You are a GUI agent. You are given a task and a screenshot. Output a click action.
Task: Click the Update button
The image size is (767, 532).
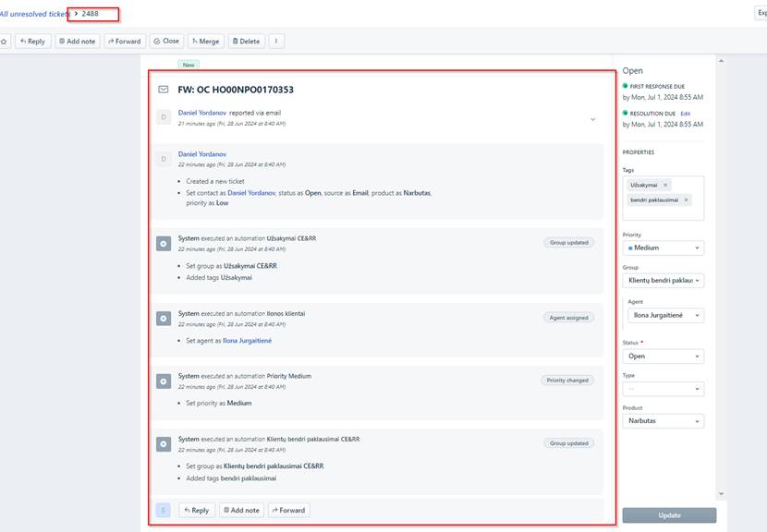click(x=669, y=515)
